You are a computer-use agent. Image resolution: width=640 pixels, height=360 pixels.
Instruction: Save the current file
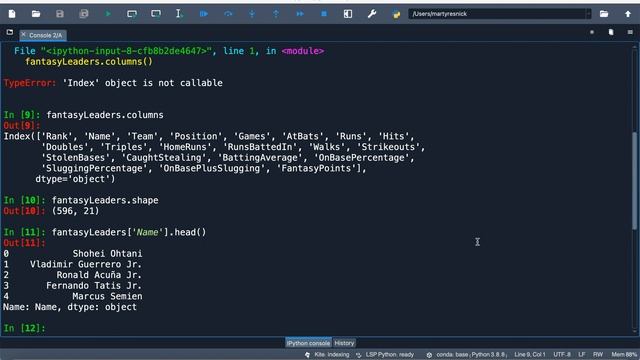(x=60, y=14)
